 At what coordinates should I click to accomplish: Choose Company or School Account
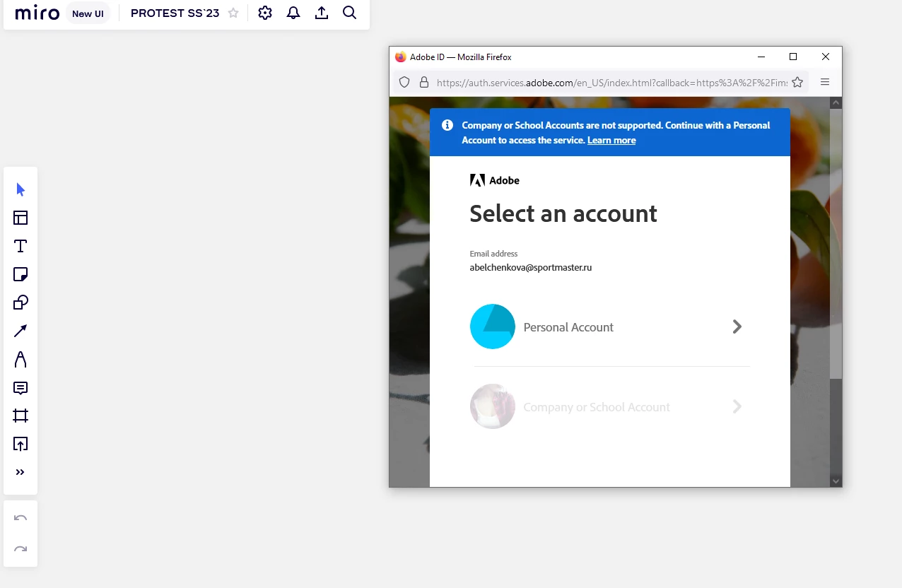click(x=609, y=406)
